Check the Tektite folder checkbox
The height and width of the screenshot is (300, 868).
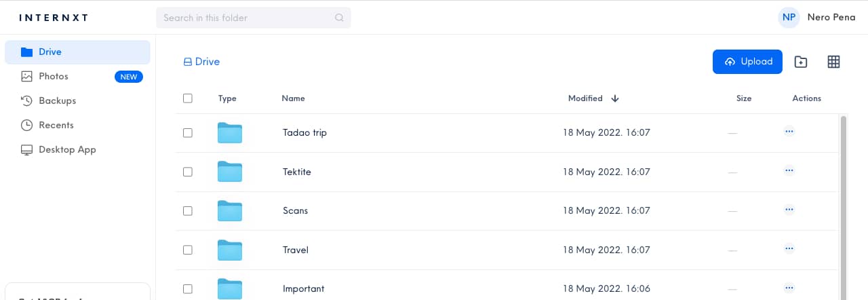[188, 172]
